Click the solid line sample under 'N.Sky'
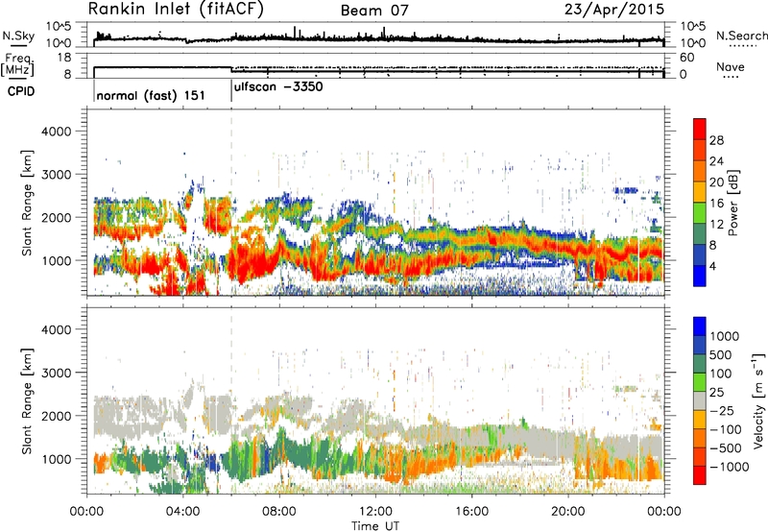Image resolution: width=768 pixels, height=532 pixels. (x=18, y=45)
